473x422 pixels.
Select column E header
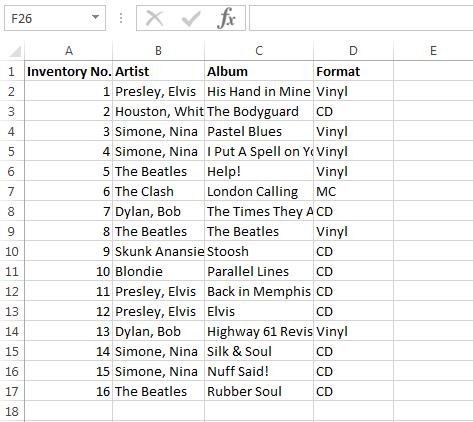point(433,51)
